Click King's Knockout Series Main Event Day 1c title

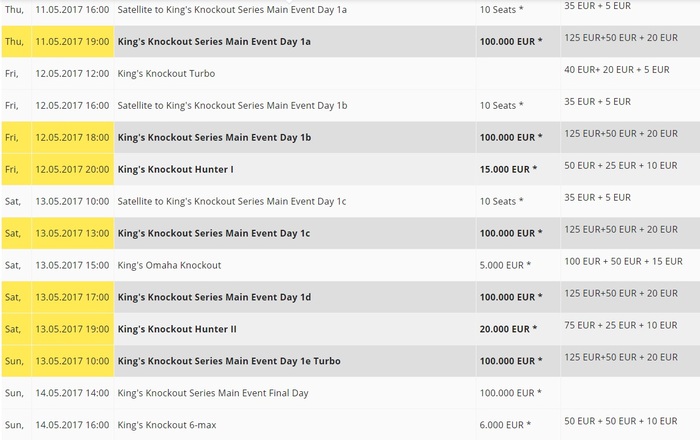[231, 233]
